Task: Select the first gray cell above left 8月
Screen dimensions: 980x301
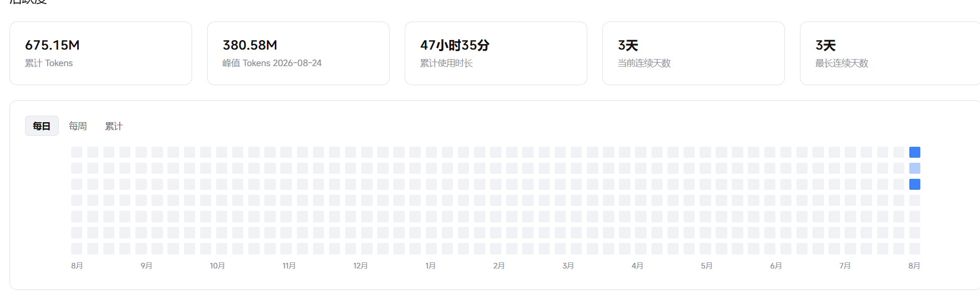Action: coord(77,248)
